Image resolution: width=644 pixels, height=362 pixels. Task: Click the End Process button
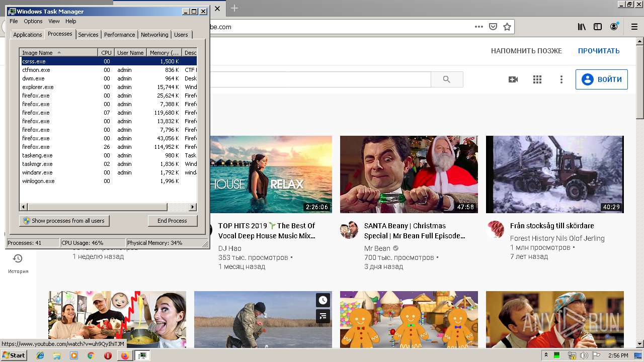172,221
